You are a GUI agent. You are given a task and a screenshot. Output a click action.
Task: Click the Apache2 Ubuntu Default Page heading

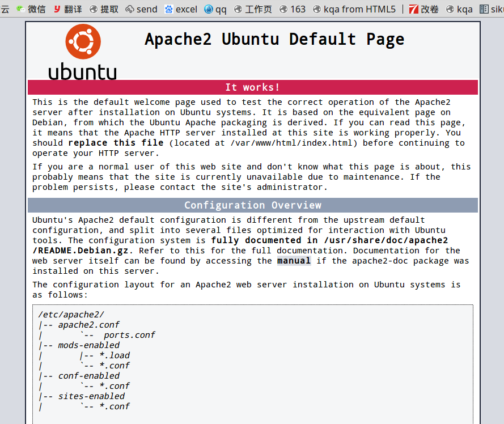click(x=274, y=39)
